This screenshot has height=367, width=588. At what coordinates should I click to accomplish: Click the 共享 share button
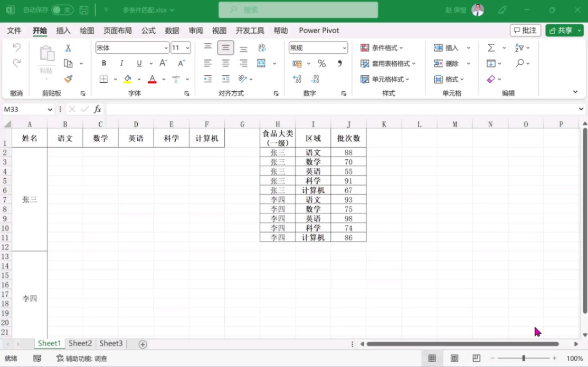point(564,30)
